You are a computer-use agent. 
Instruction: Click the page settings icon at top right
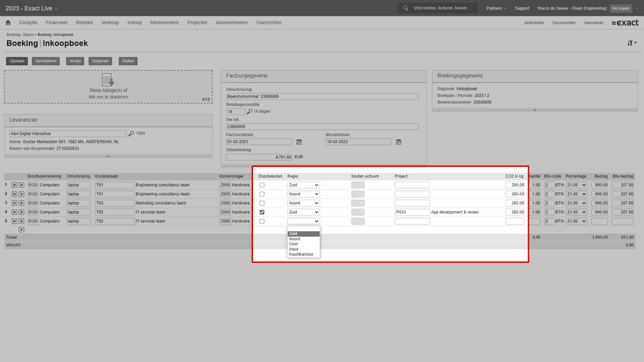631,43
